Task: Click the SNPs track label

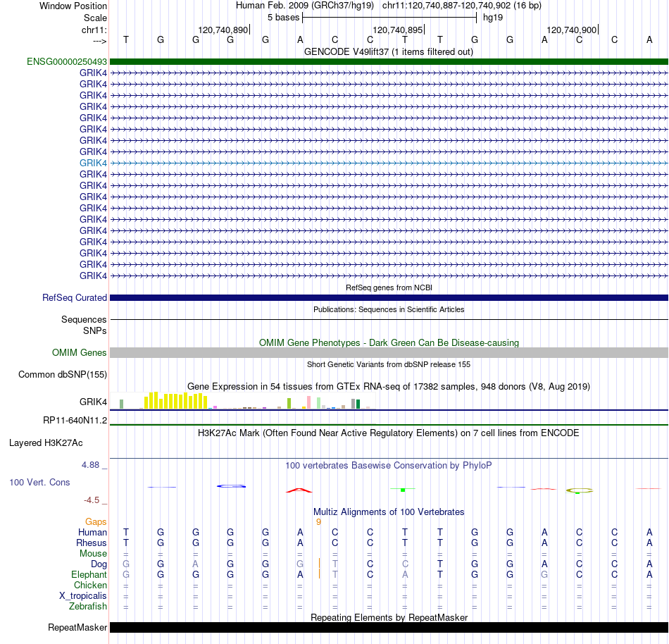Action: click(x=95, y=330)
